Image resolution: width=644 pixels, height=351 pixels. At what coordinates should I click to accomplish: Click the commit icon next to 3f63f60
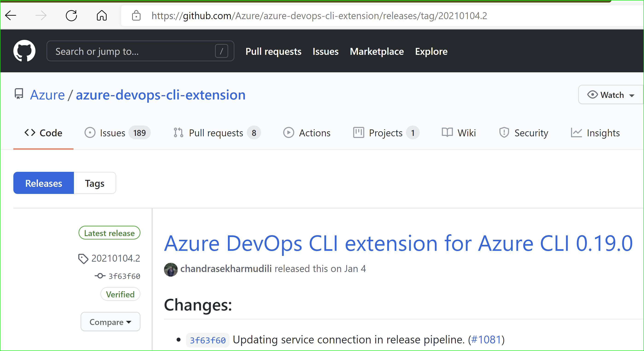(100, 276)
